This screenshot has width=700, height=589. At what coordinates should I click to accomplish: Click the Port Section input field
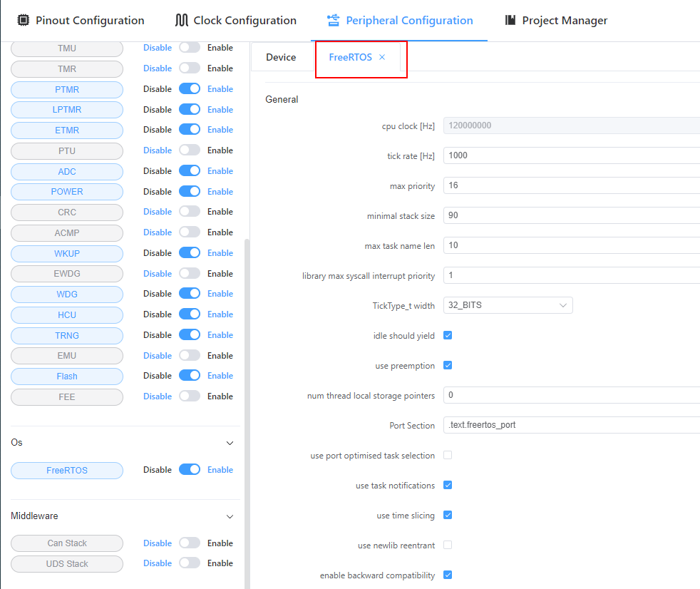point(572,425)
